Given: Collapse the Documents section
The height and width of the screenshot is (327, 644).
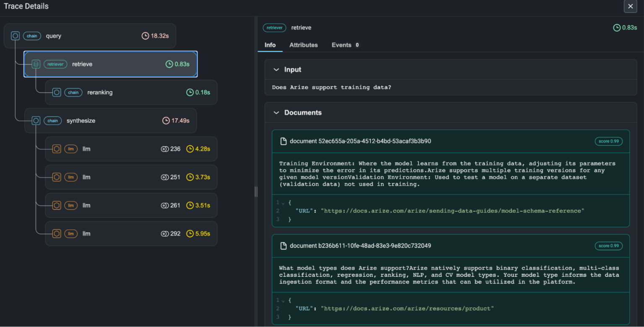Looking at the screenshot, I should [276, 112].
